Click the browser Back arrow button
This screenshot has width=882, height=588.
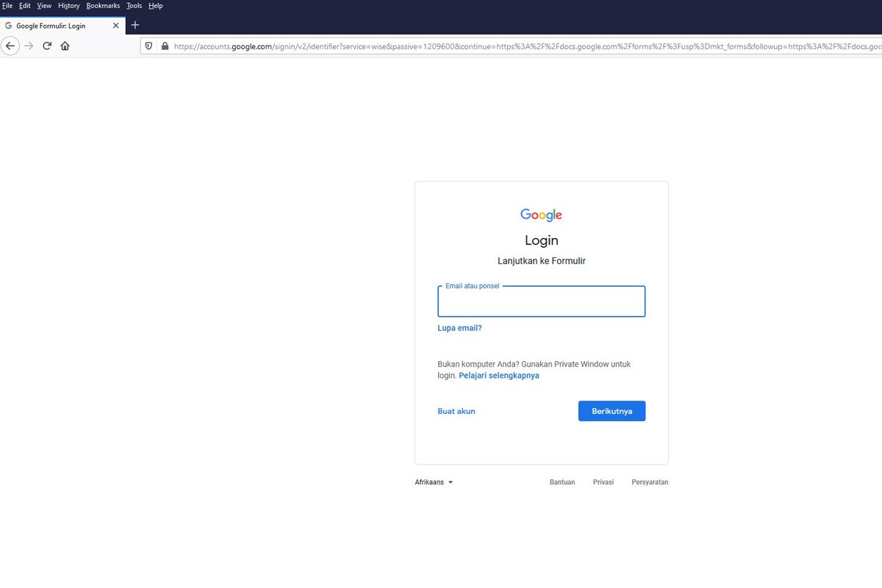[x=10, y=46]
